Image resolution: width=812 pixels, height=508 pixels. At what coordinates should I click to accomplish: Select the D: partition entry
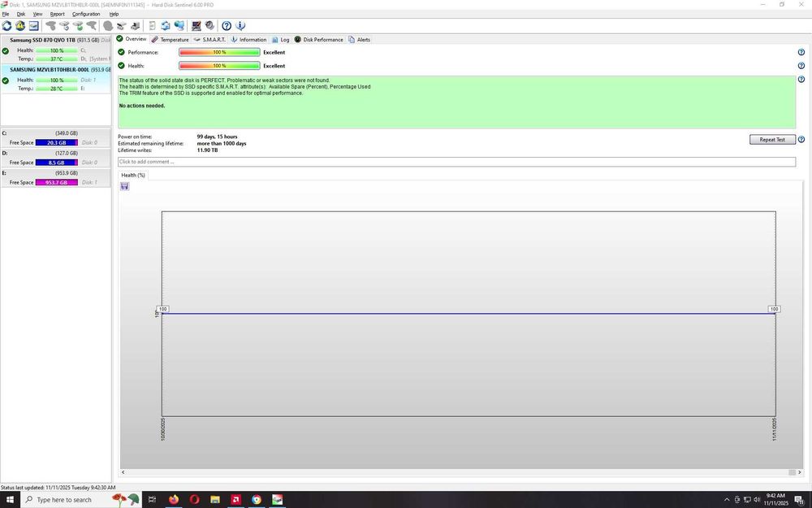[55, 158]
